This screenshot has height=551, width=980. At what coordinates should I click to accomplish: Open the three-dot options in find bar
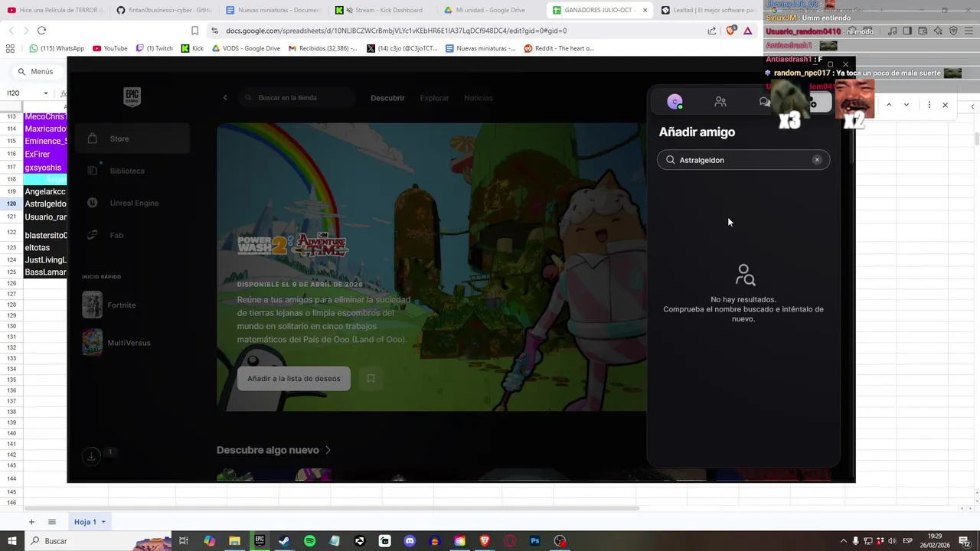click(929, 105)
